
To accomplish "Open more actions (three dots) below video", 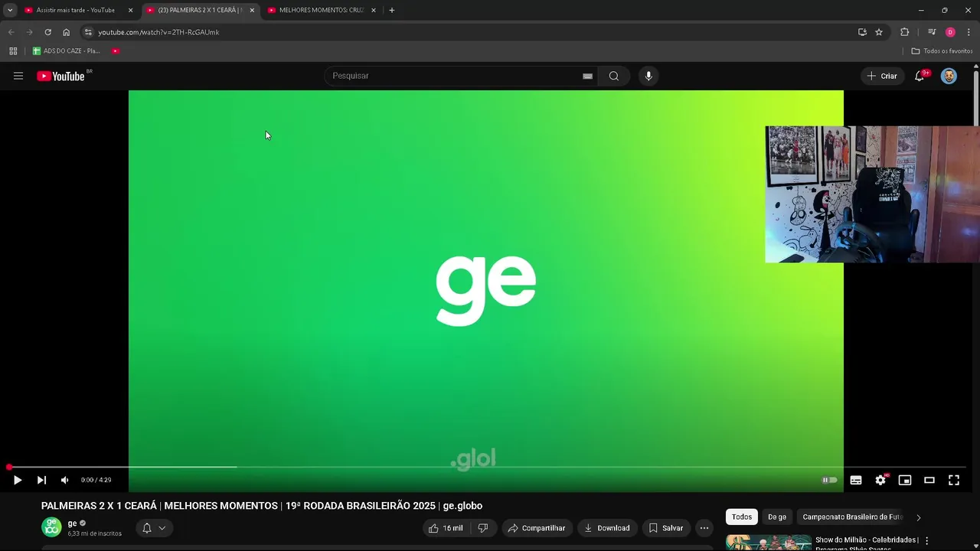I will click(x=704, y=528).
